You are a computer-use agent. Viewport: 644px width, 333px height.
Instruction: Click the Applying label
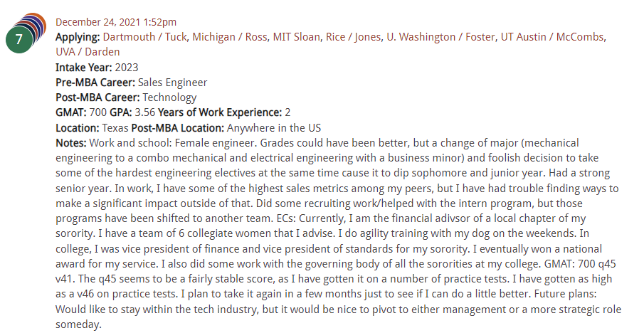(78, 37)
